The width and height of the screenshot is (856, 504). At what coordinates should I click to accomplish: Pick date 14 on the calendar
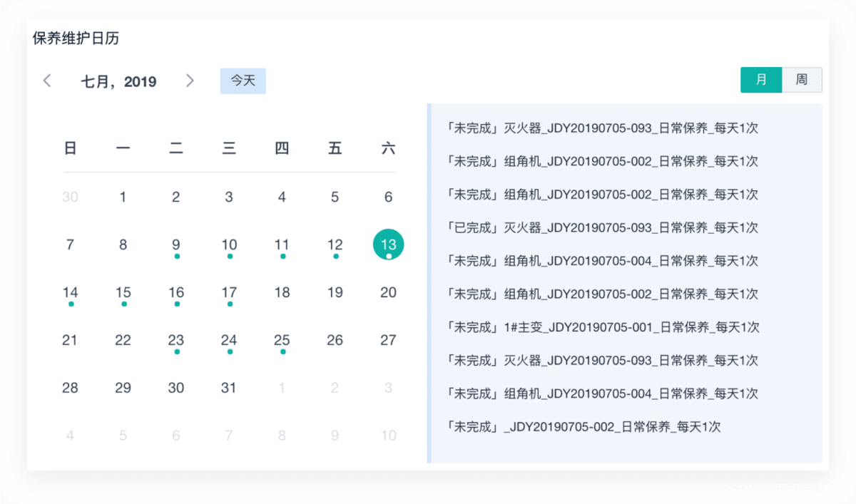click(70, 292)
